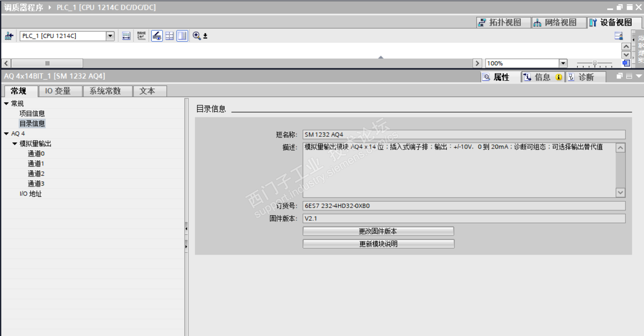Click the user-window icon below 设备视图
Viewport: 644px width, 336px height.
tap(619, 36)
